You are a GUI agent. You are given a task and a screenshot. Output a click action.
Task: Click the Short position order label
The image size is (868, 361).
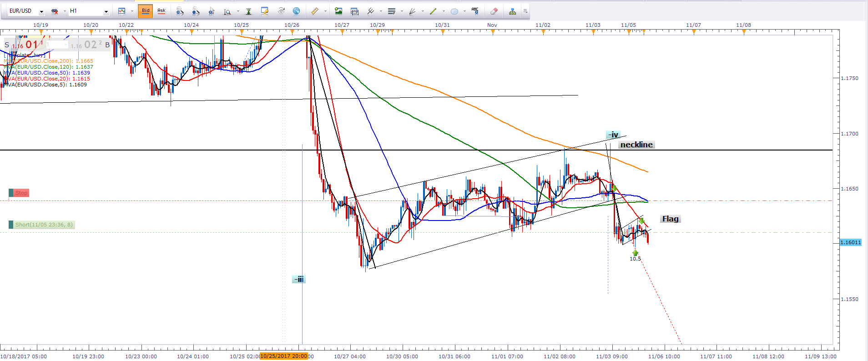point(43,225)
